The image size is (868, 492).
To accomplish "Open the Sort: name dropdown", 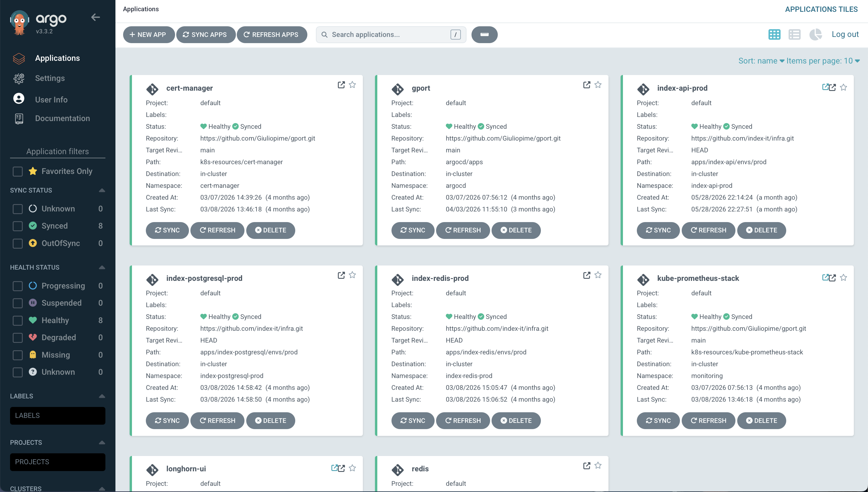I will coord(761,61).
